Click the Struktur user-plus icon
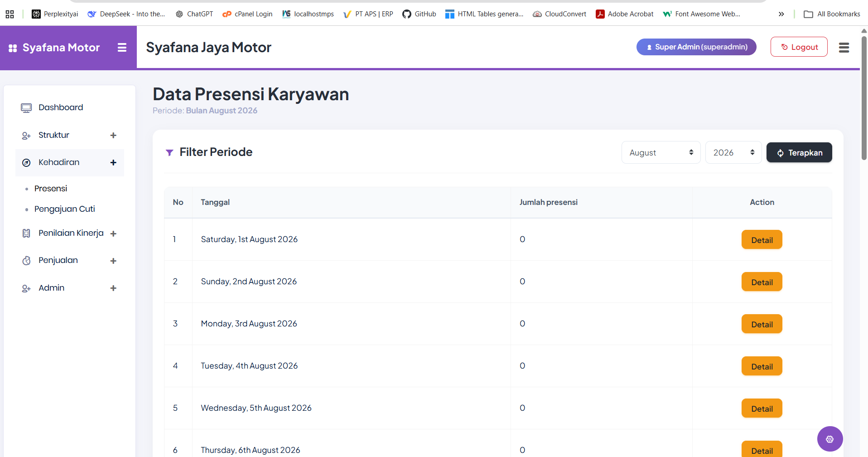This screenshot has height=457, width=868. click(x=26, y=136)
